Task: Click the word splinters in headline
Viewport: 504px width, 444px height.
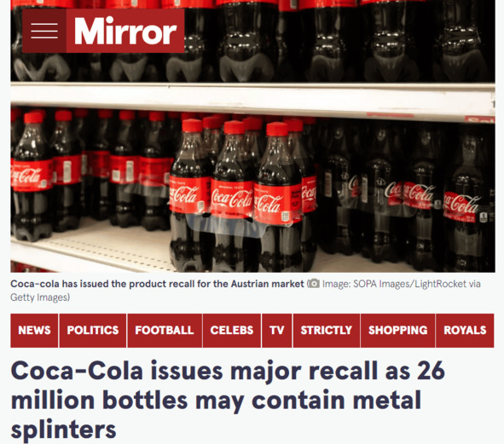Action: tap(63, 430)
